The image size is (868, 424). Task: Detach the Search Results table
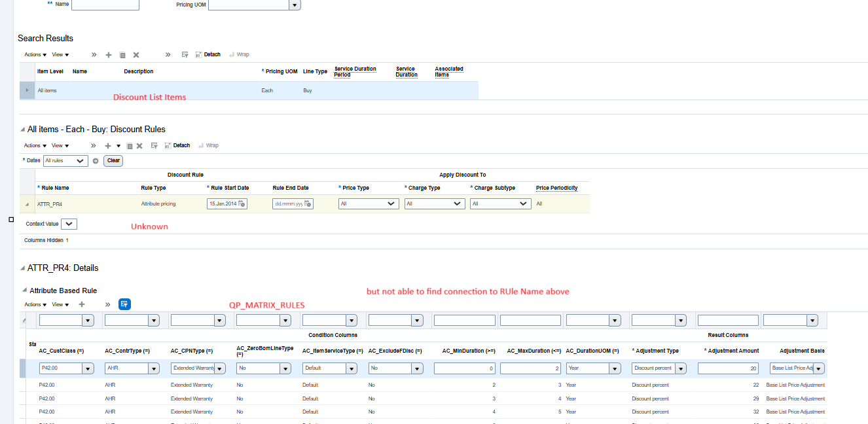(x=208, y=54)
